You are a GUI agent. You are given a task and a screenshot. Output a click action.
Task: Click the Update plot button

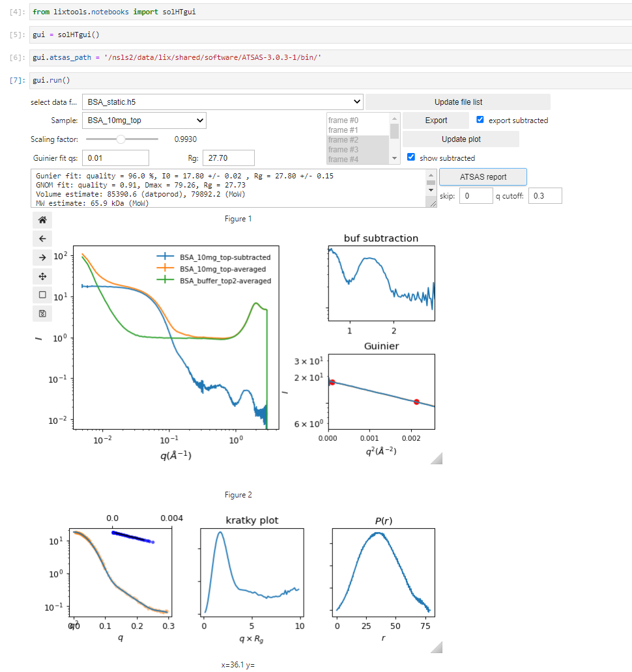coord(461,139)
